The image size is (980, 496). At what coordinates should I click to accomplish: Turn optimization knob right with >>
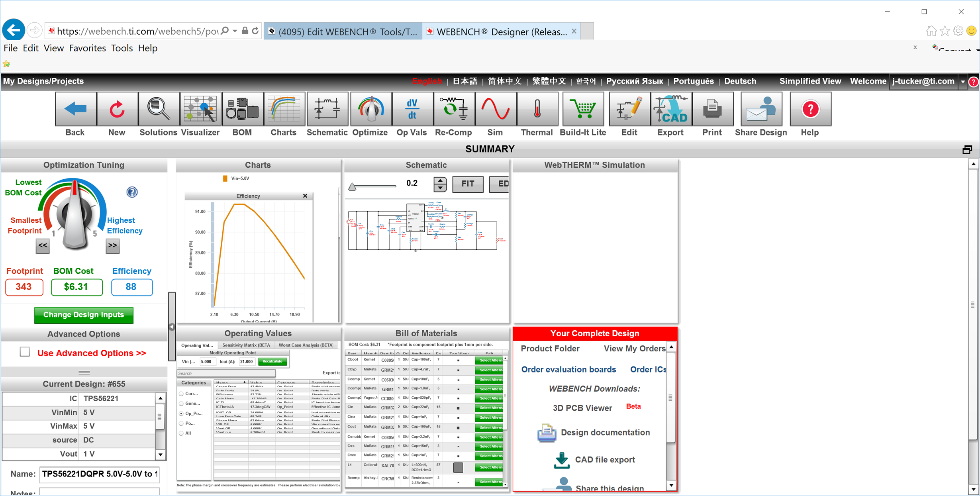(x=113, y=246)
